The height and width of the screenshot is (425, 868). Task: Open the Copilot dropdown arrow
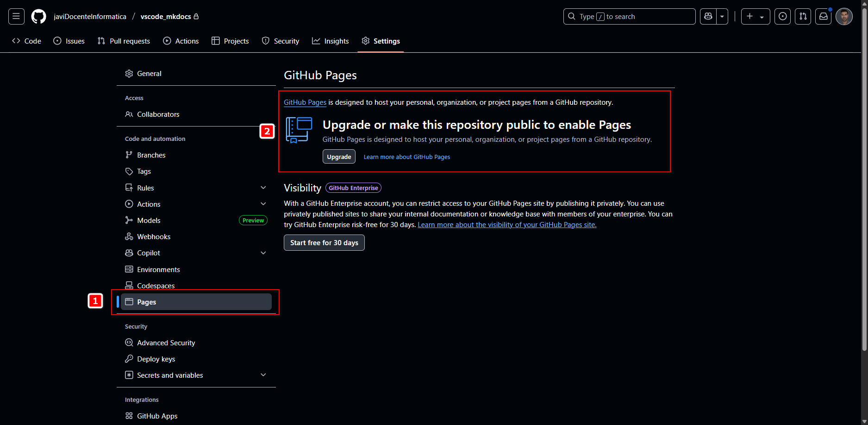[722, 17]
